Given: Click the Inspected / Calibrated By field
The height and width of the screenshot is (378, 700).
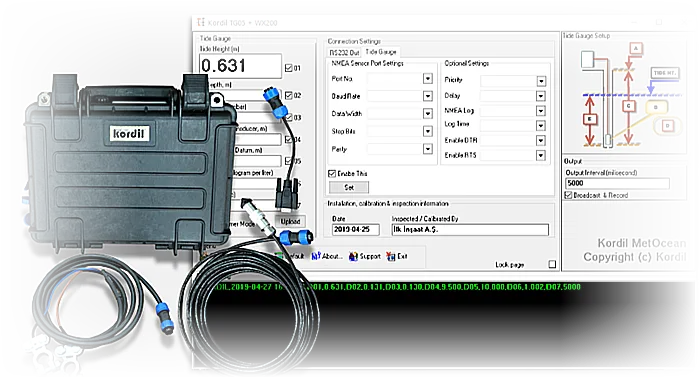Looking at the screenshot, I should click(x=470, y=229).
